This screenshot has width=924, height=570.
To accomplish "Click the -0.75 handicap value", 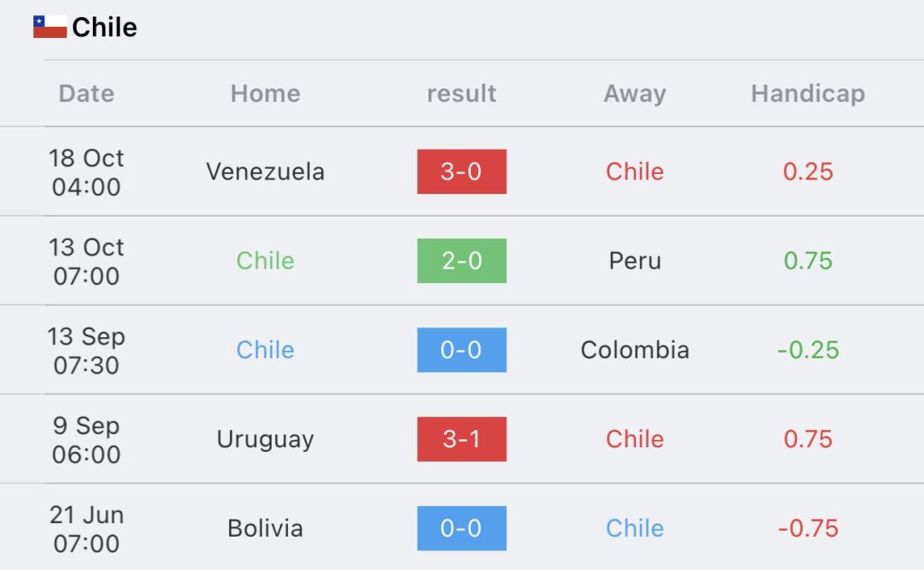I will coord(808,529).
